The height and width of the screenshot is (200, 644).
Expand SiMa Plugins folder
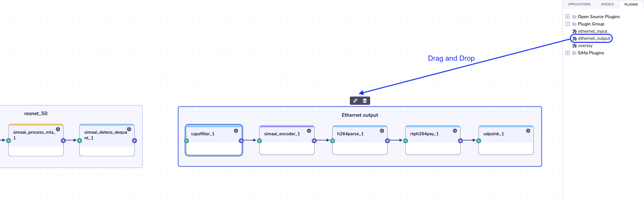567,53
